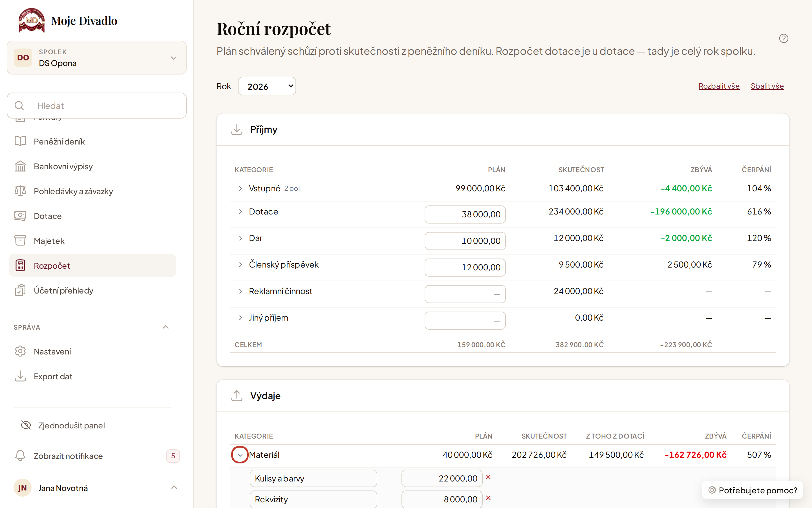The image size is (812, 508).
Task: Collapse the Správa sidebar section
Action: [x=166, y=327]
